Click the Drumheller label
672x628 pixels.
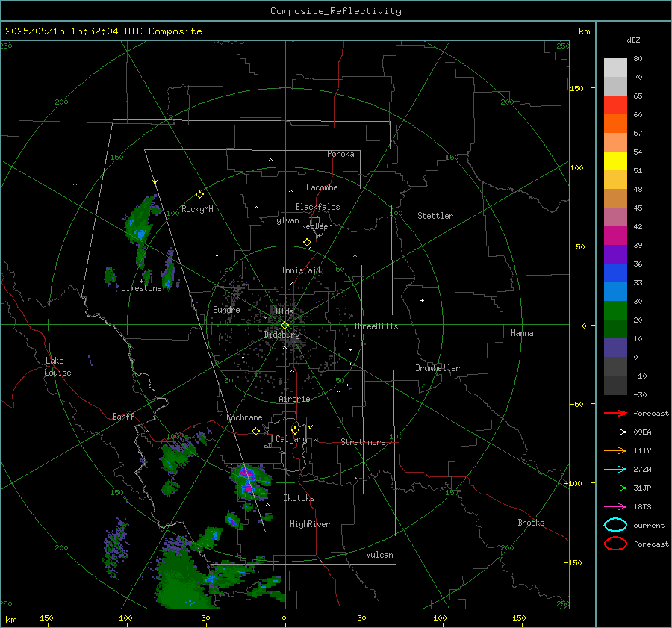(x=438, y=368)
